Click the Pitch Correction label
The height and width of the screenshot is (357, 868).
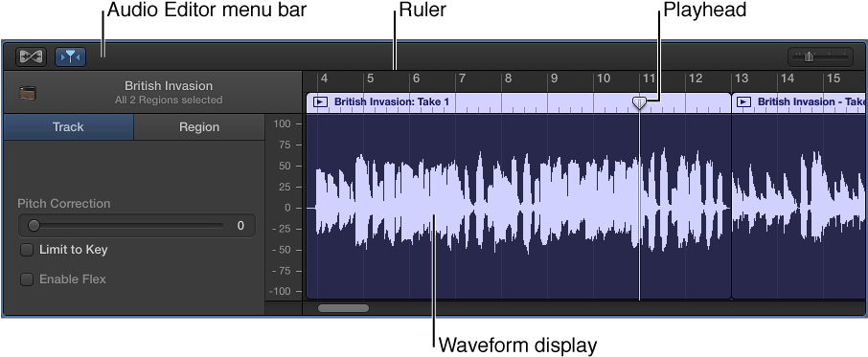(63, 203)
